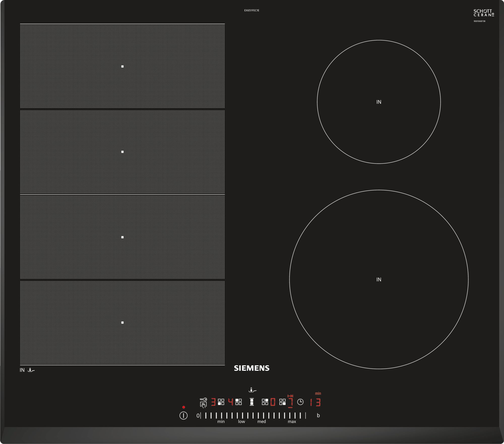Tap the red timer arrow indicator above '7'
Viewport: 504px width, 444px height.
pyautogui.click(x=290, y=396)
